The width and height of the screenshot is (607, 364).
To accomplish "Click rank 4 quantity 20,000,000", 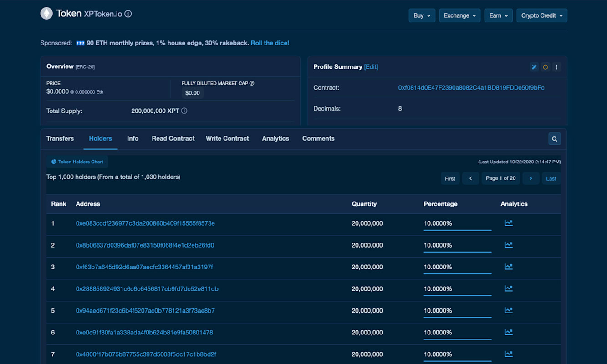I will 367,289.
